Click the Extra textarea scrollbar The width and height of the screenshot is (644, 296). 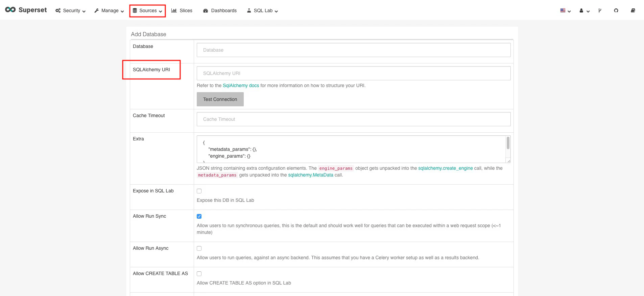pyautogui.click(x=508, y=143)
